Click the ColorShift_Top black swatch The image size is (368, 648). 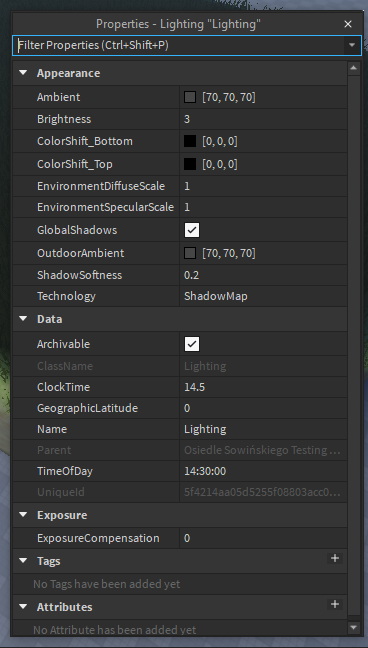pos(190,164)
